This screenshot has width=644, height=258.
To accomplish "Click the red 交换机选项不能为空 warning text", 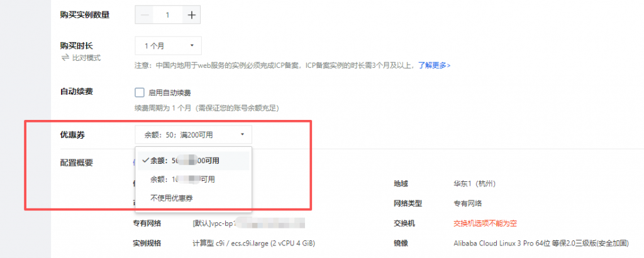I will click(485, 223).
